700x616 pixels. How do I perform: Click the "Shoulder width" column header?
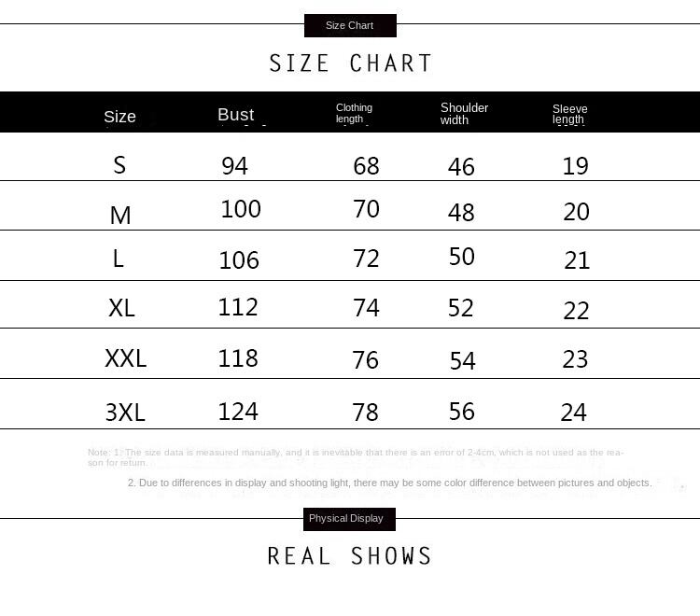(x=464, y=113)
